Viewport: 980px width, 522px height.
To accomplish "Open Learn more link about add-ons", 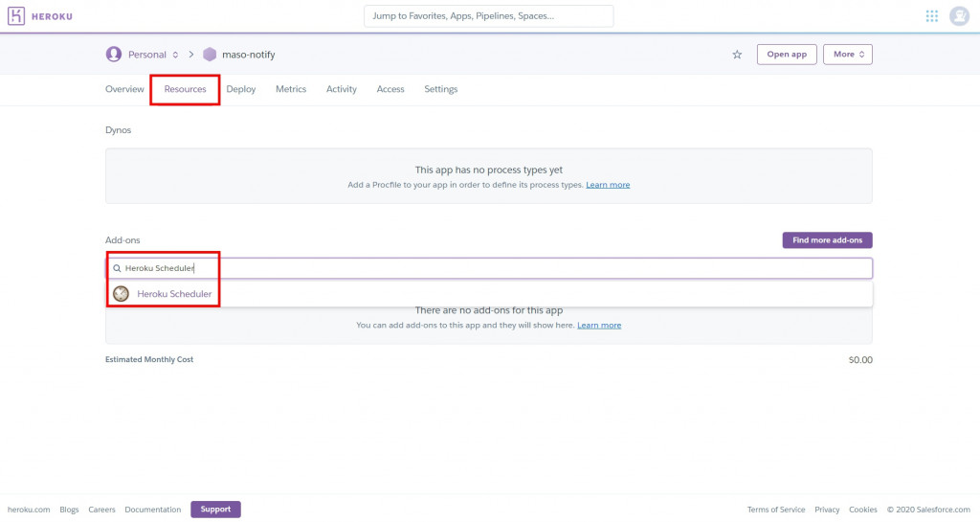I will coord(599,326).
